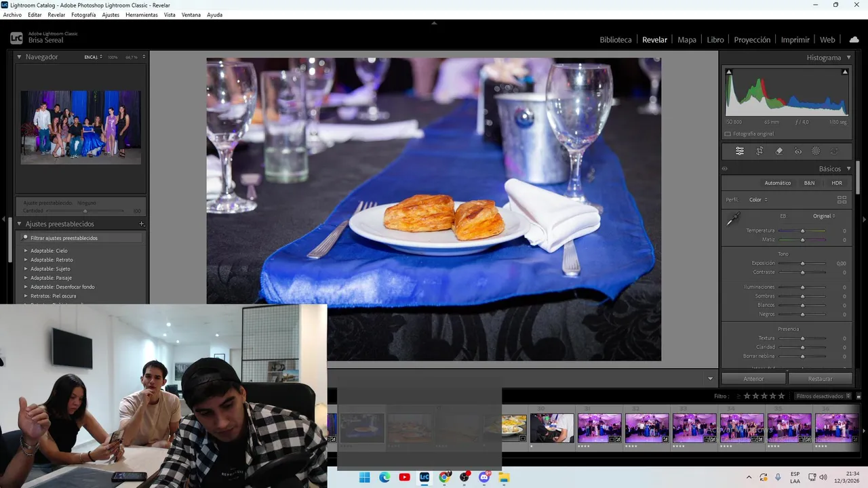Click the Filtrar ajustes preestablecidos field
The width and height of the screenshot is (868, 488).
(80, 238)
